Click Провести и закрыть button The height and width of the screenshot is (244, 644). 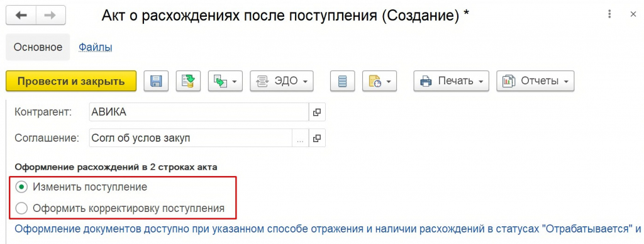click(x=71, y=81)
